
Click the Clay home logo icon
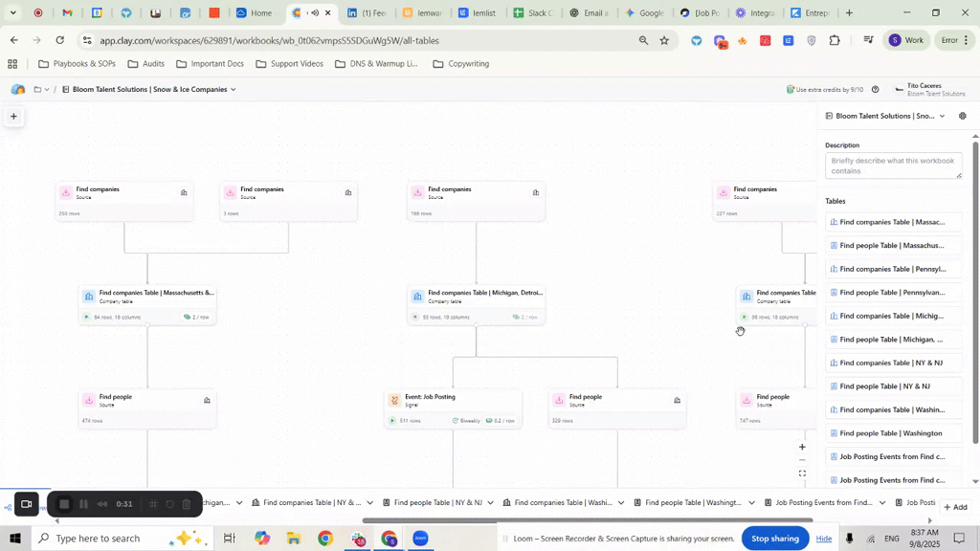click(18, 89)
